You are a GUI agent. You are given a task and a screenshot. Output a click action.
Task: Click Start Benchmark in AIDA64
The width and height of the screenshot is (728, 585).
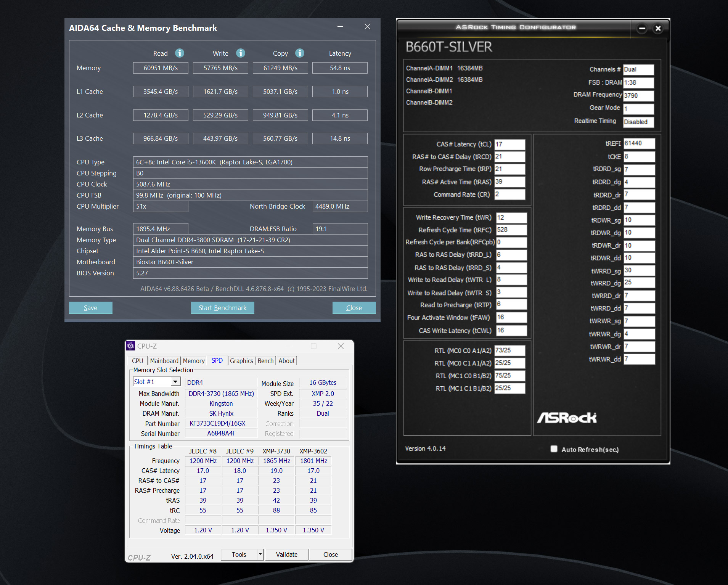click(223, 308)
